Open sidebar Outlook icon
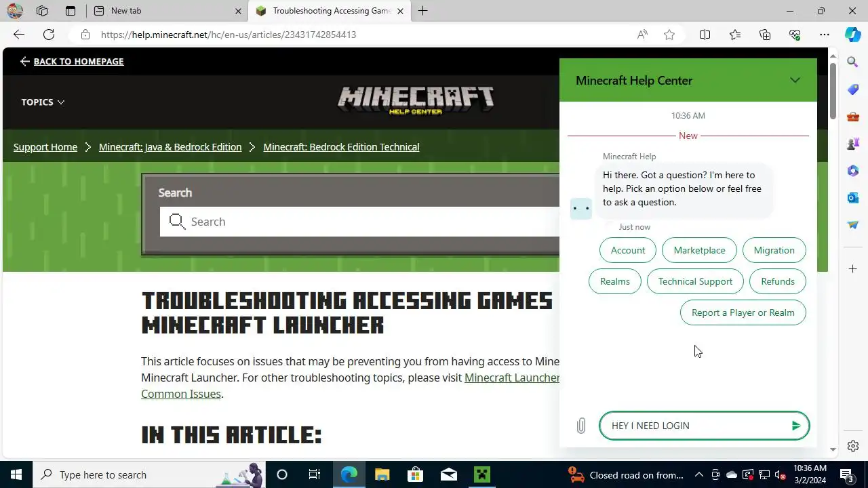 pos(853,198)
